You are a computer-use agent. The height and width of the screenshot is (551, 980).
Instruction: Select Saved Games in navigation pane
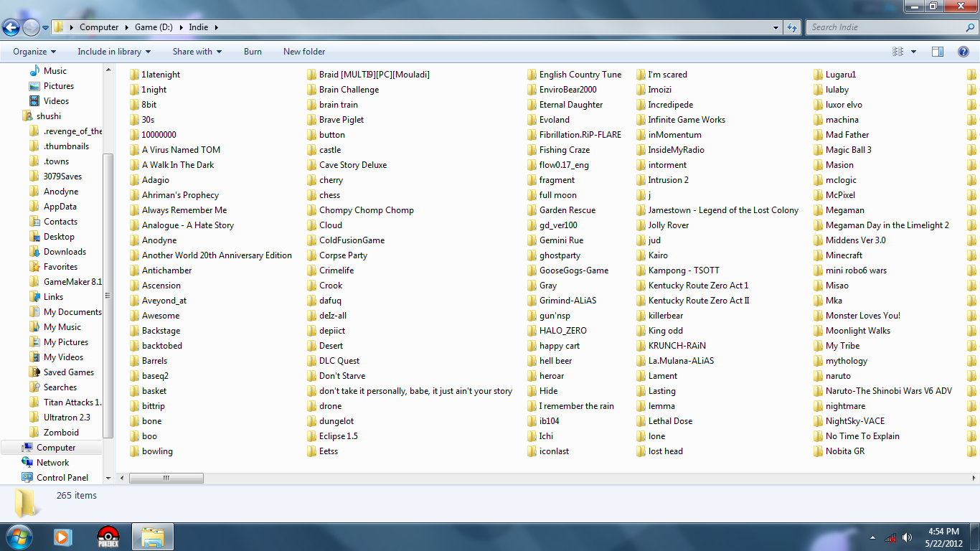[x=69, y=372]
